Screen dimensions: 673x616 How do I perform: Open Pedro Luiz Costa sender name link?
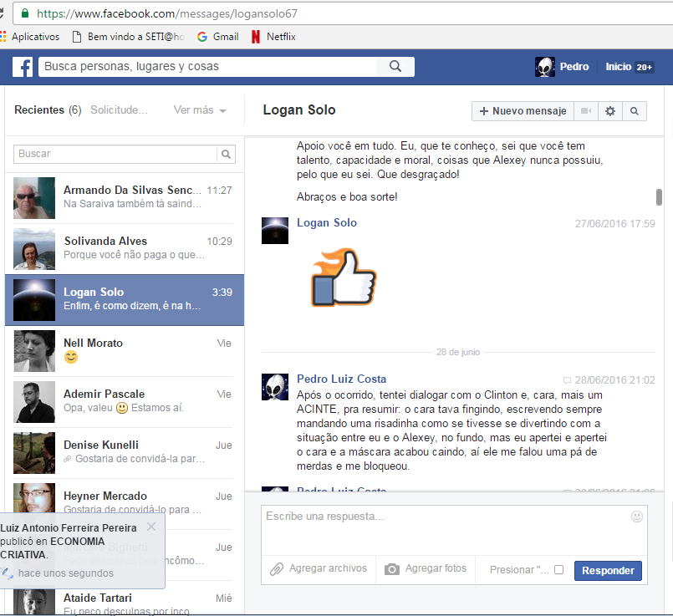pyautogui.click(x=341, y=379)
